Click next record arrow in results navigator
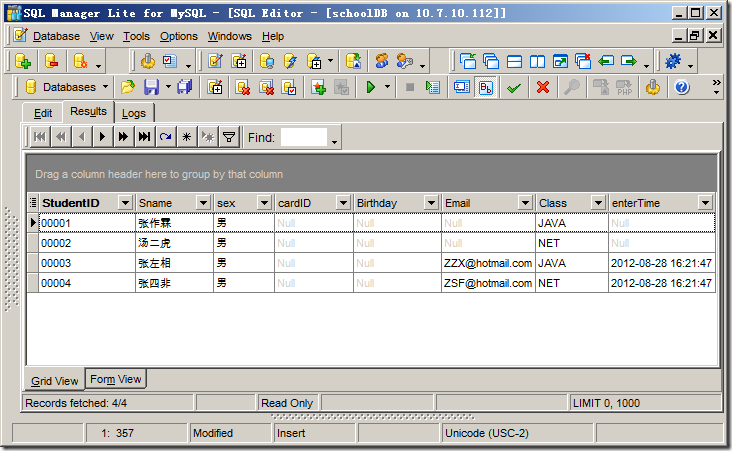The image size is (732, 451). (x=102, y=137)
